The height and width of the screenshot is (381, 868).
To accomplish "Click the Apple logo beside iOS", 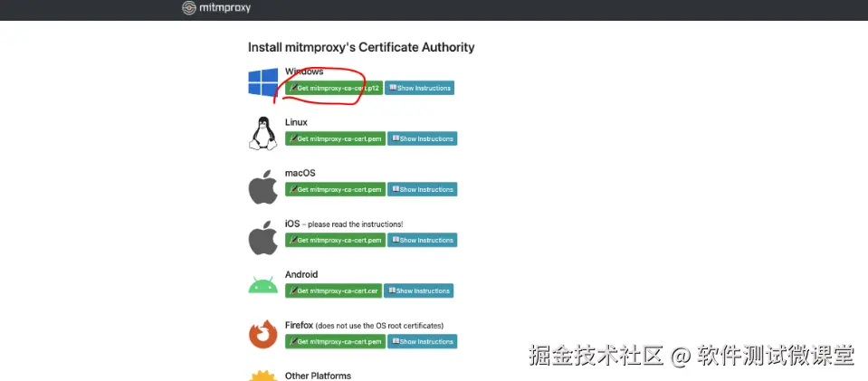I will pyautogui.click(x=263, y=238).
